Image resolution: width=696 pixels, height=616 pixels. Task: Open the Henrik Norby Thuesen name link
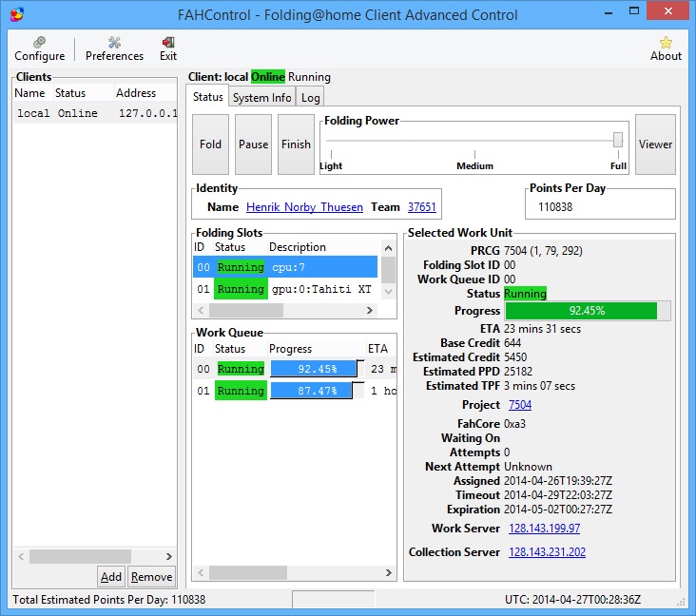tap(304, 207)
